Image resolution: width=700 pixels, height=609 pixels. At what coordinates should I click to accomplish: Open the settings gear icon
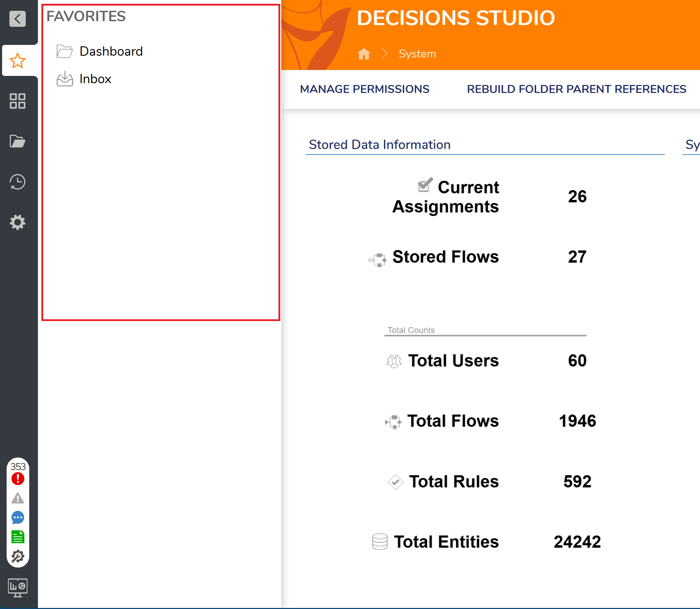tap(17, 222)
